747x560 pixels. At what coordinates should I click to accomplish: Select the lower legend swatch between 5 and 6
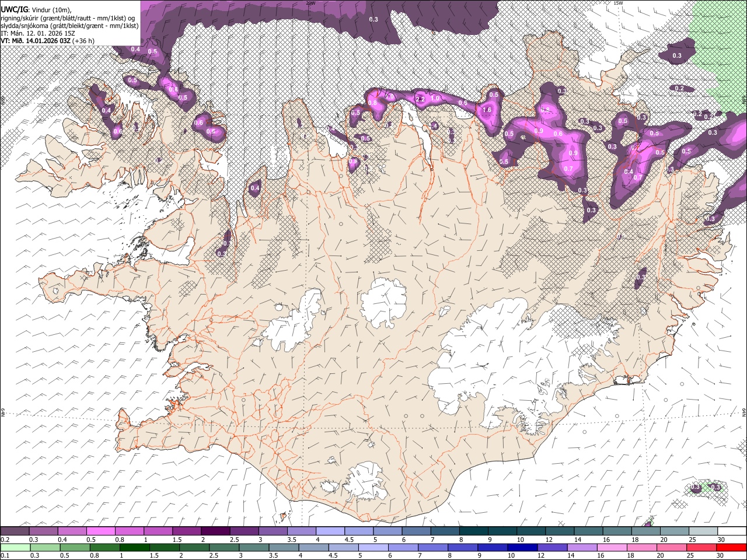[373, 547]
